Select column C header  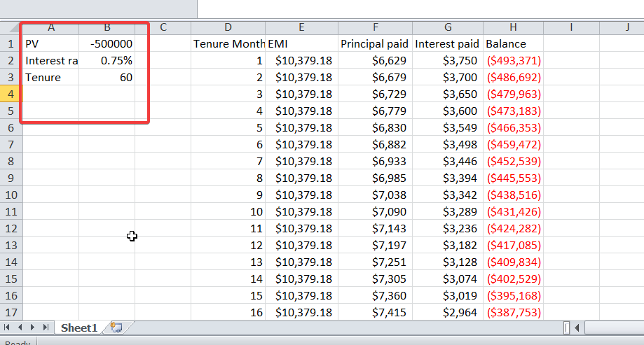point(163,27)
